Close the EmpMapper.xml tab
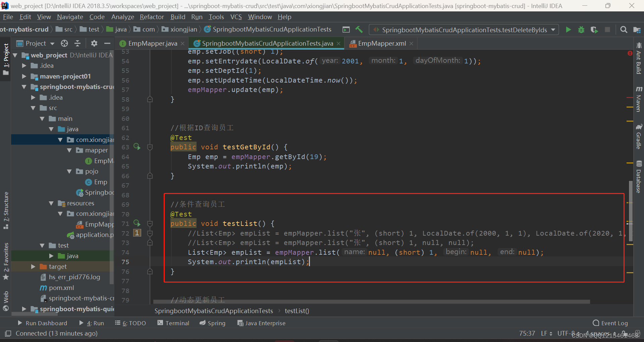Image resolution: width=644 pixels, height=342 pixels. click(x=411, y=44)
